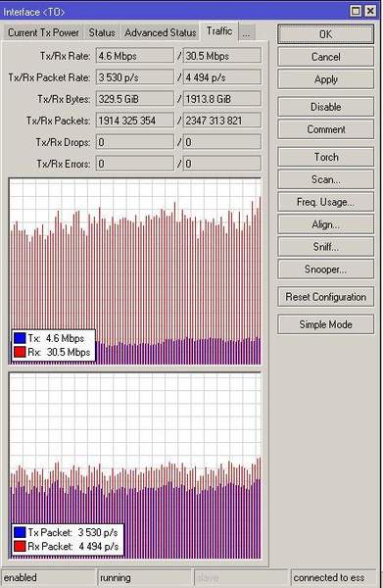Click the blue Tx color swatch in the traffic legend
Image resolution: width=383 pixels, height=588 pixels.
[20, 338]
